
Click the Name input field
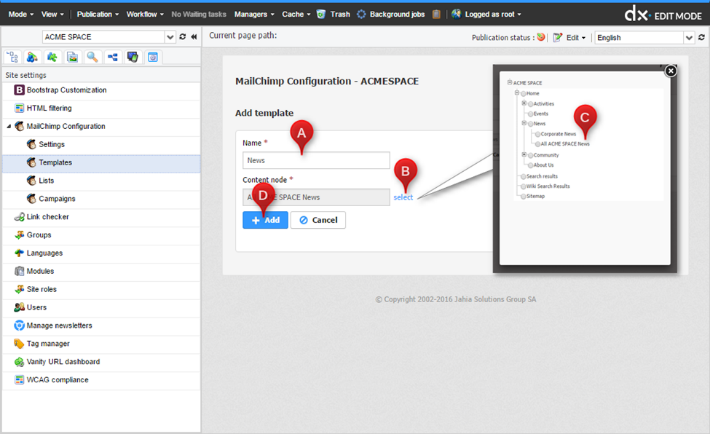pyautogui.click(x=316, y=160)
